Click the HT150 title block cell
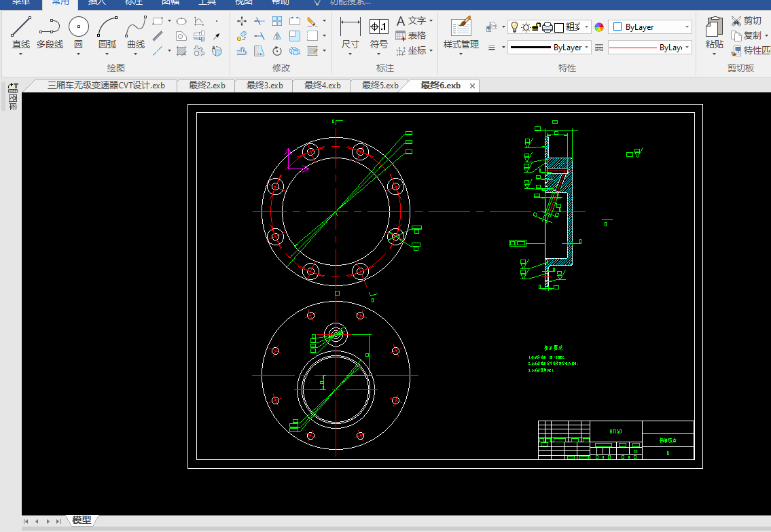 click(615, 431)
